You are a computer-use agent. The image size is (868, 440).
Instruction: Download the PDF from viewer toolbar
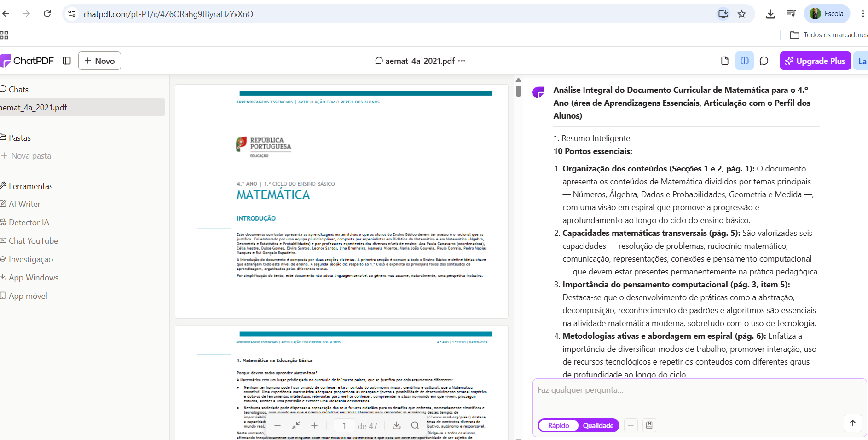point(397,426)
